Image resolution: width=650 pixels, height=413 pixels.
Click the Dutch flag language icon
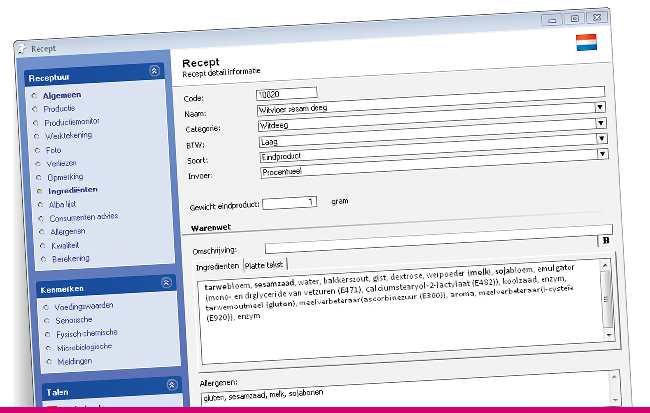[x=586, y=42]
